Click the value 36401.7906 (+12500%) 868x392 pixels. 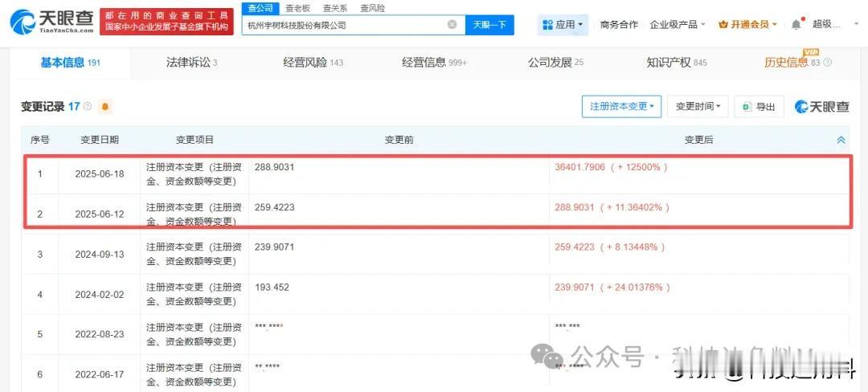point(611,166)
